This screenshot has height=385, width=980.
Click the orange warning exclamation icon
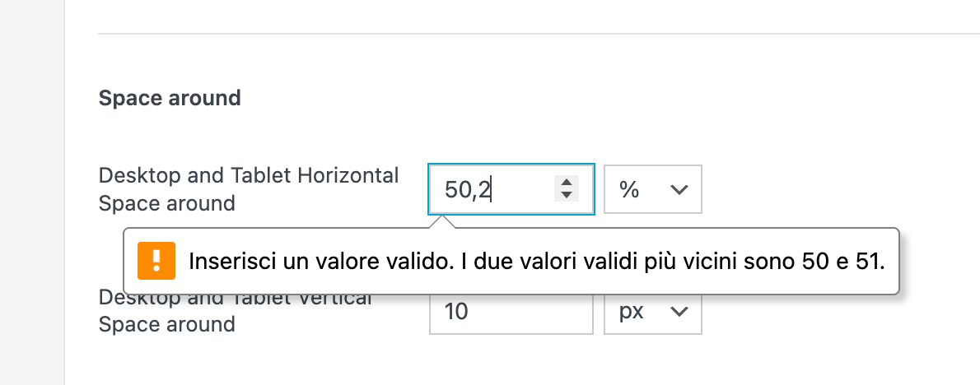[x=153, y=261]
